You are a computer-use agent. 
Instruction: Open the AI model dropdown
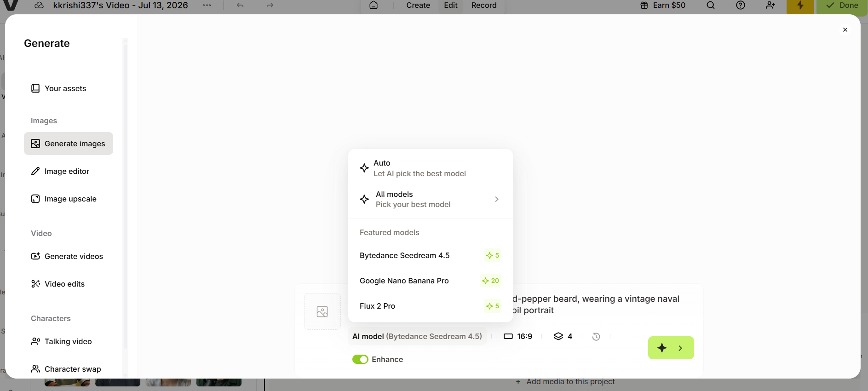click(417, 336)
